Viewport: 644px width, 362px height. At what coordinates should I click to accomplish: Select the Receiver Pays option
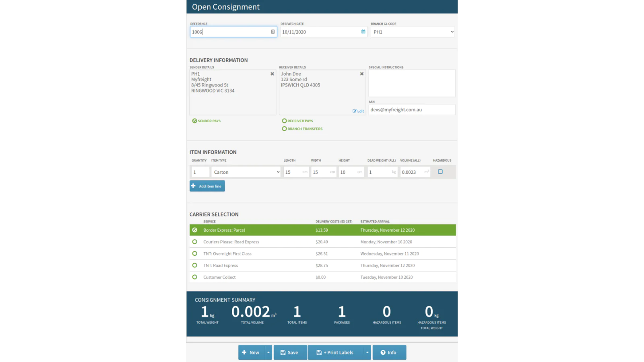297,121
